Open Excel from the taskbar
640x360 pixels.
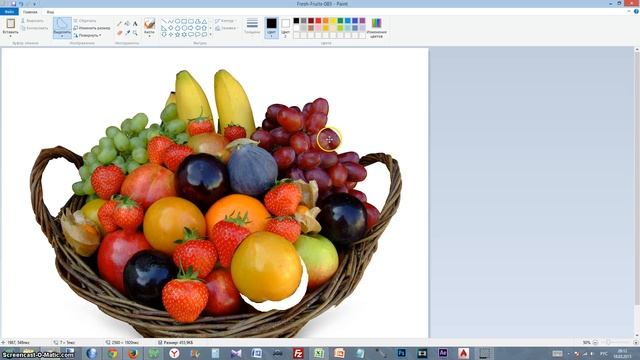319,353
